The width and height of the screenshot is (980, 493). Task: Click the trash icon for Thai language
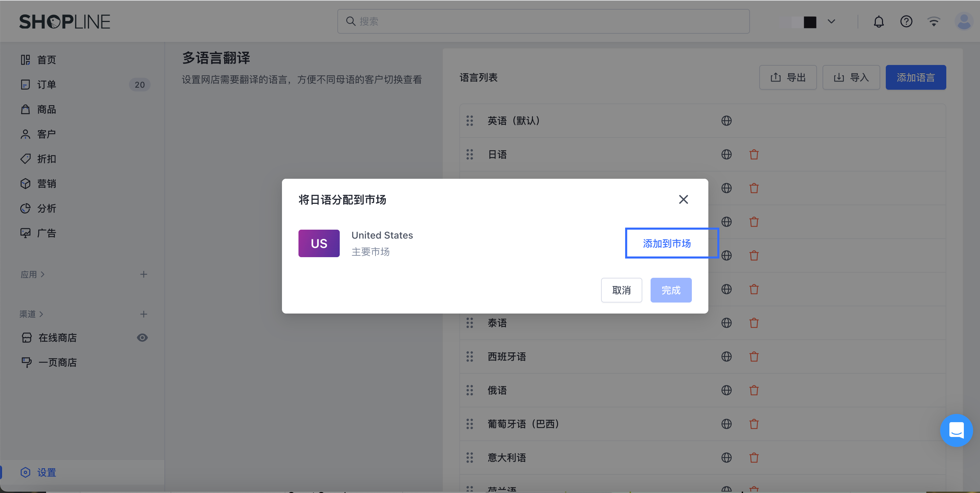[754, 323]
